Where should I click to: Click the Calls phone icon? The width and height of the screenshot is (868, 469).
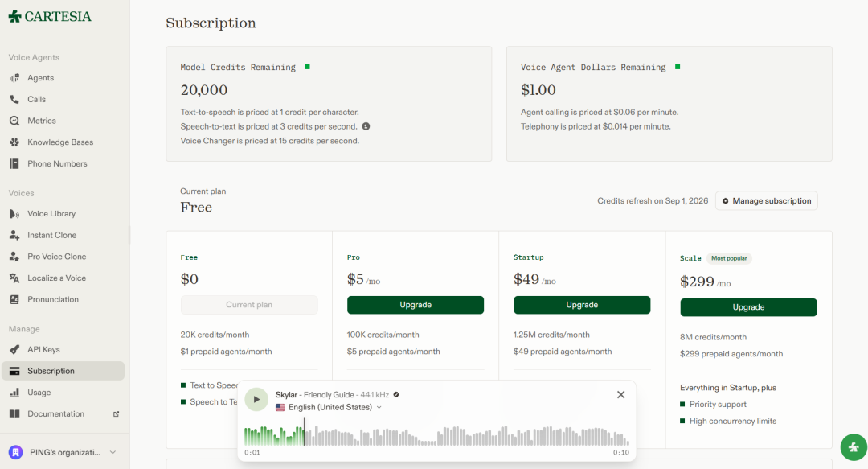pyautogui.click(x=14, y=99)
